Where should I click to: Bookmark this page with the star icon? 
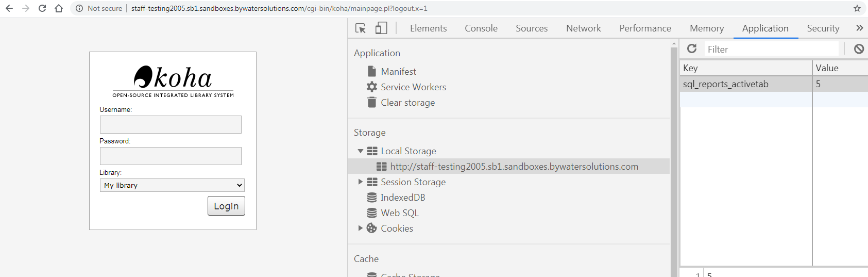pos(857,8)
